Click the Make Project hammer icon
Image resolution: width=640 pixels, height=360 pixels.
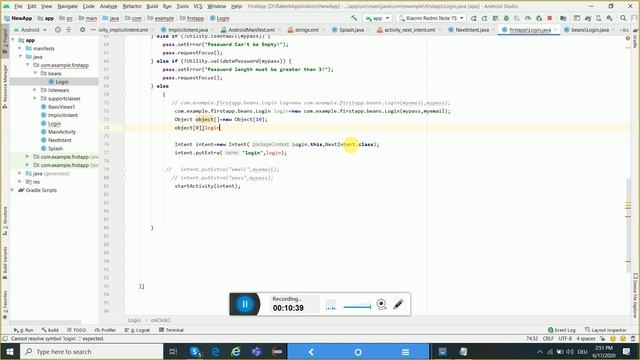click(354, 18)
